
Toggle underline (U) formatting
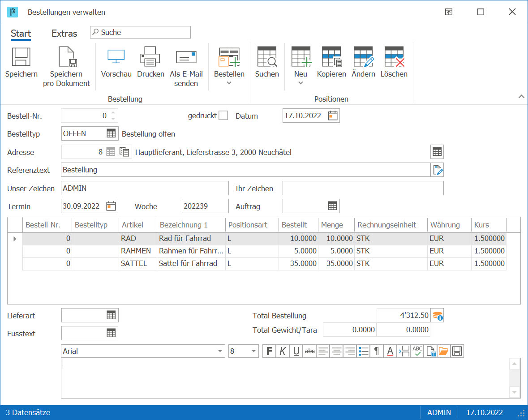coord(296,351)
